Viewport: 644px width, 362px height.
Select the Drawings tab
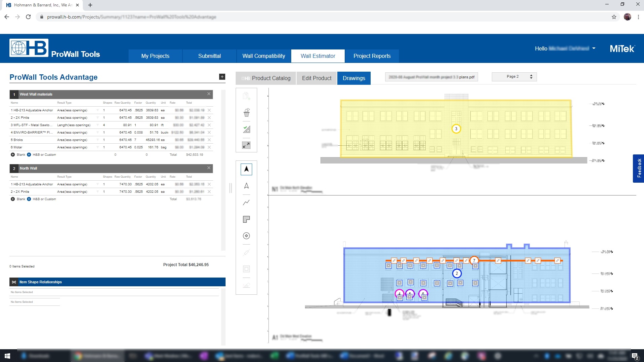(x=354, y=78)
